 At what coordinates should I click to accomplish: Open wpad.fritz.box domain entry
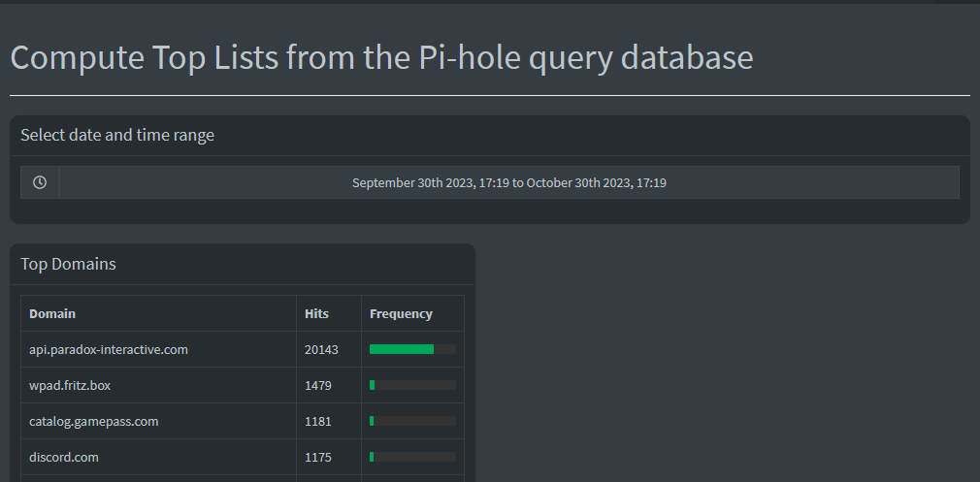69,385
